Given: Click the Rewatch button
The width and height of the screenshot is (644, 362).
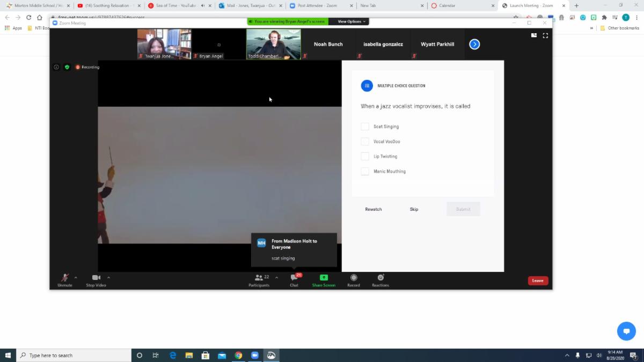Looking at the screenshot, I should [x=374, y=209].
